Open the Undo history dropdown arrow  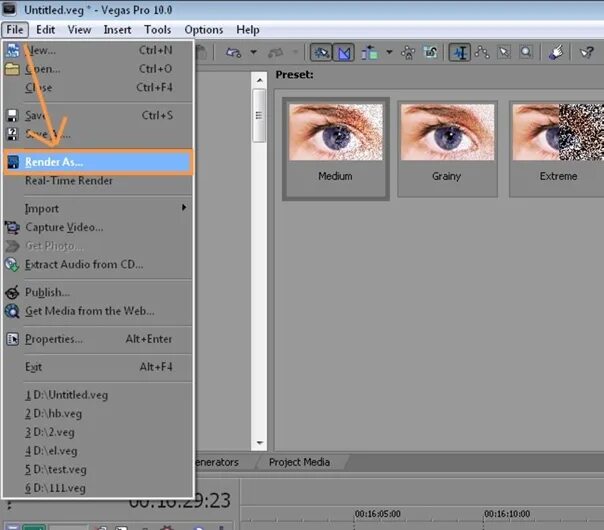253,52
